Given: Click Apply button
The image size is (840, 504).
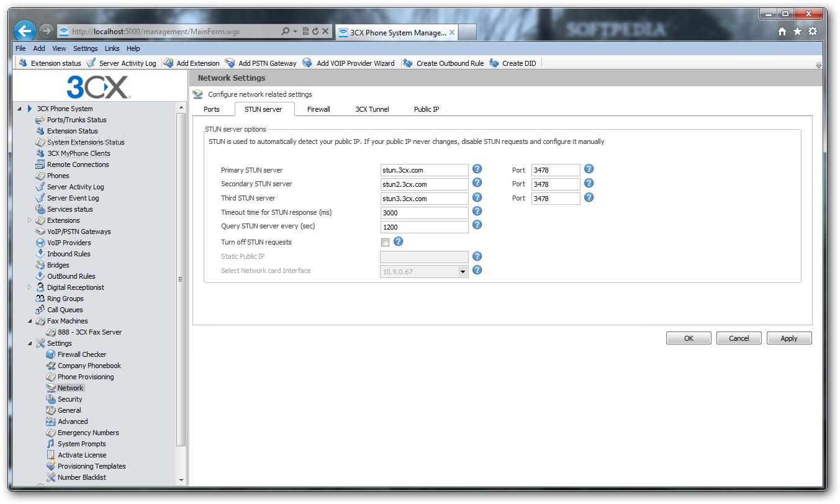Looking at the screenshot, I should pos(789,338).
